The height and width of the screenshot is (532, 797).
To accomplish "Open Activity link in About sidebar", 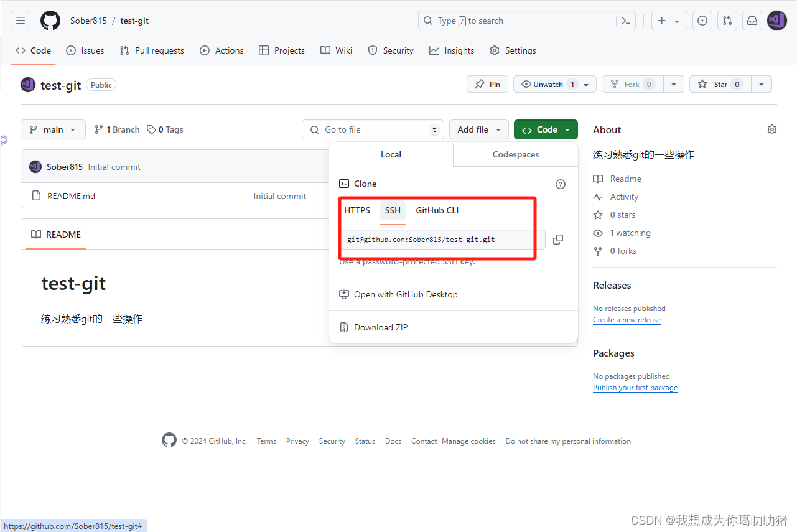I will point(616,197).
